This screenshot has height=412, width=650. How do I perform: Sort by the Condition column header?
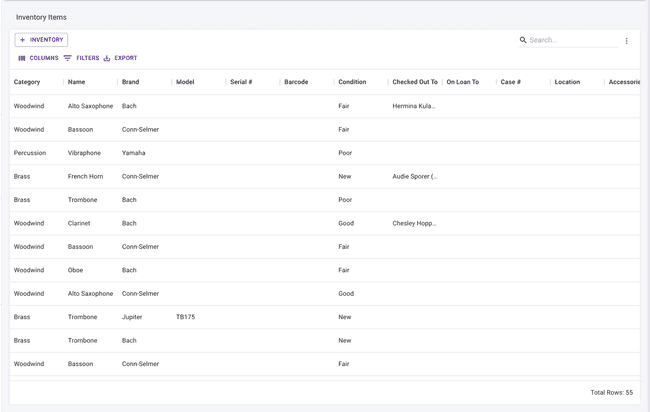tap(352, 82)
